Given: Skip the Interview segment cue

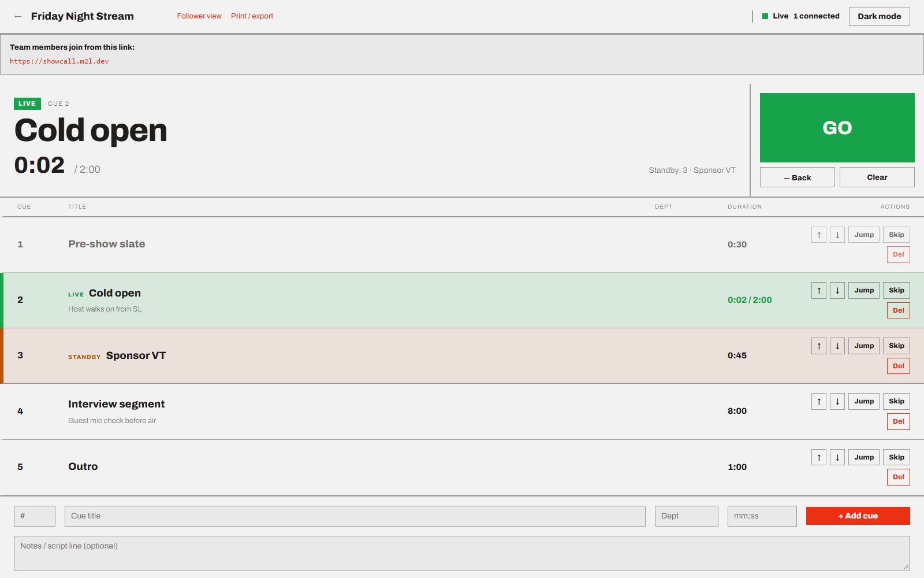Looking at the screenshot, I should pyautogui.click(x=896, y=401).
